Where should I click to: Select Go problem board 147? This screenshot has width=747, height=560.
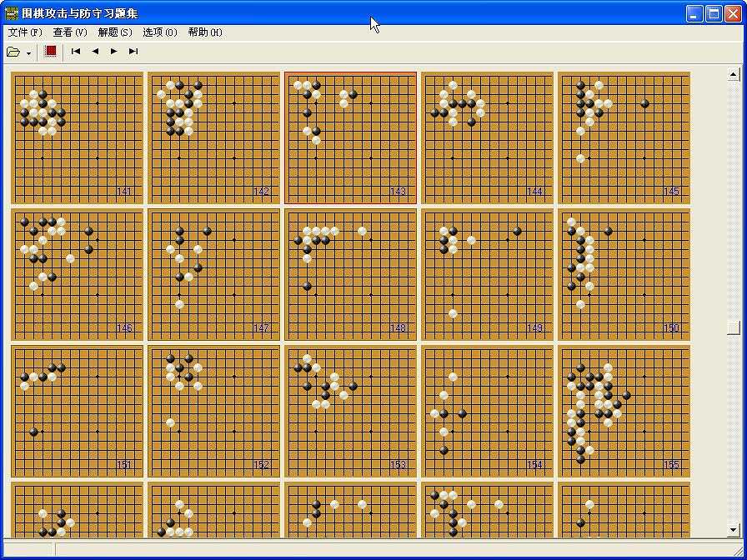(214, 275)
